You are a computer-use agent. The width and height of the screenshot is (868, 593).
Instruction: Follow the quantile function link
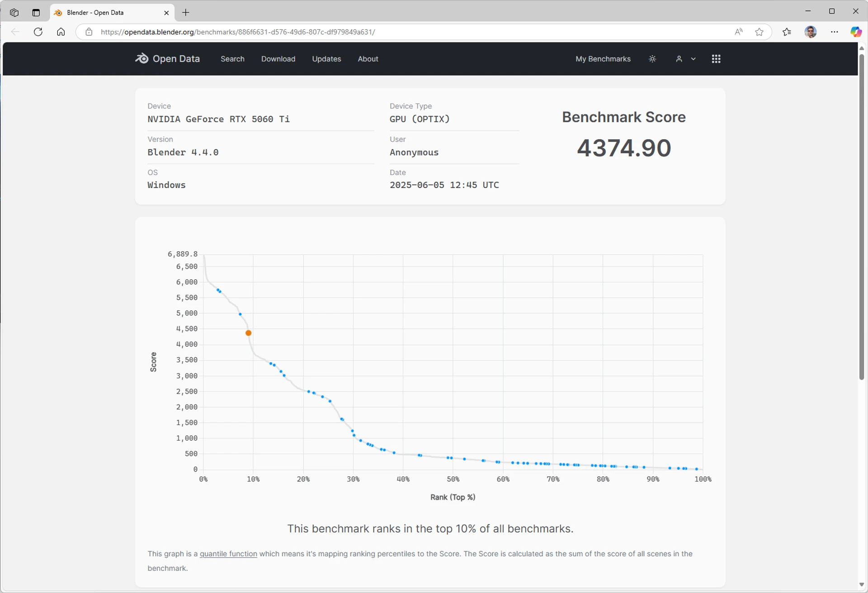coord(228,554)
